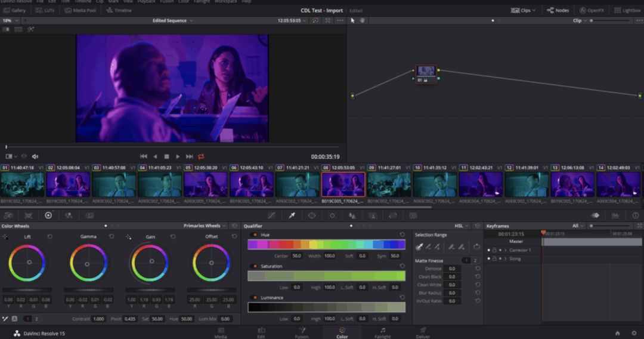Switch to the Media page tab
Screen dimensions: 644x339
coord(221,332)
